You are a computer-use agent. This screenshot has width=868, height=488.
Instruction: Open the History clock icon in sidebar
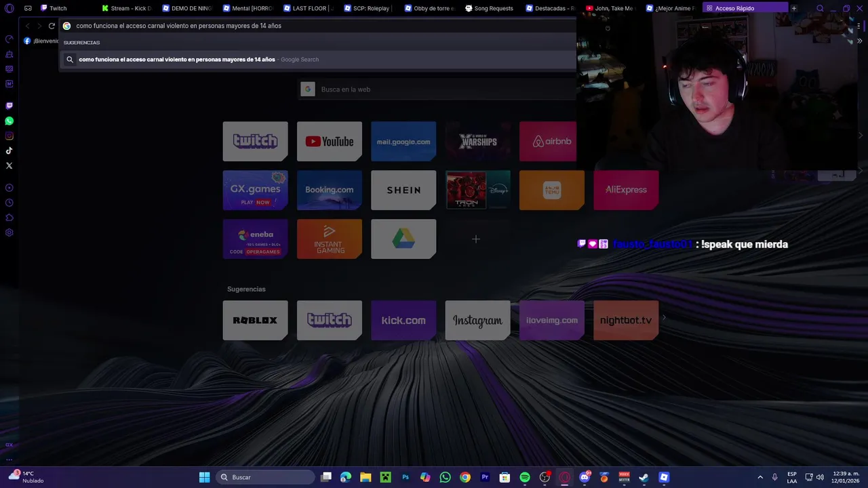pyautogui.click(x=9, y=203)
